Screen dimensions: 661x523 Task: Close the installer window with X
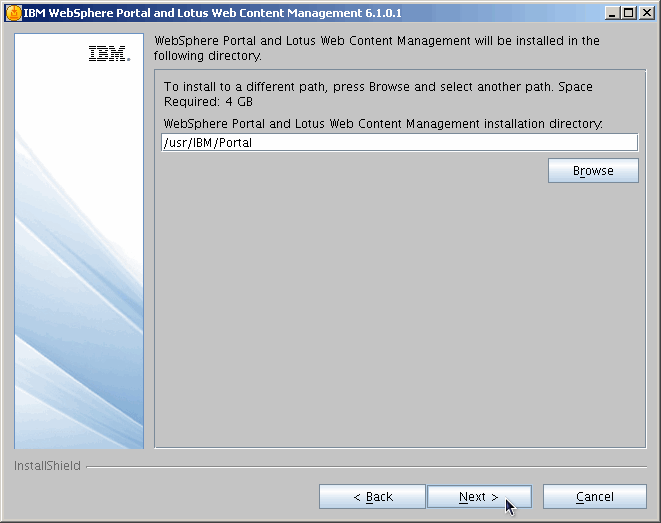(x=645, y=13)
